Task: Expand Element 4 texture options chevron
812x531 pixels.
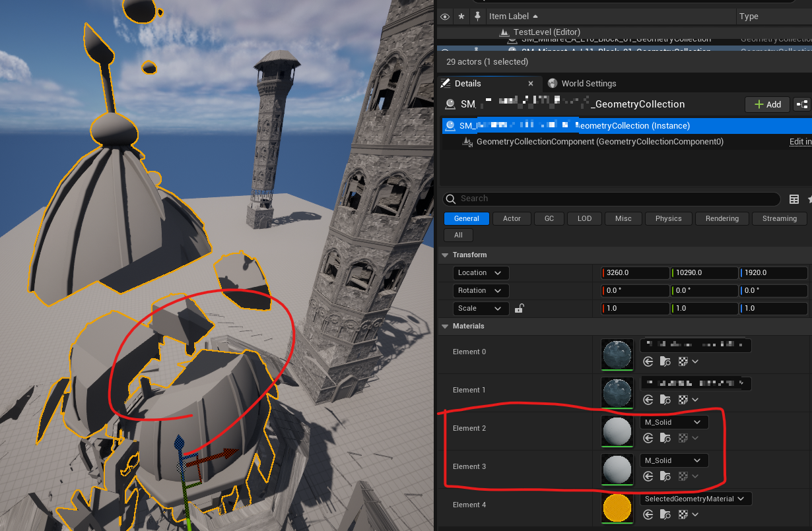Action: tap(695, 515)
